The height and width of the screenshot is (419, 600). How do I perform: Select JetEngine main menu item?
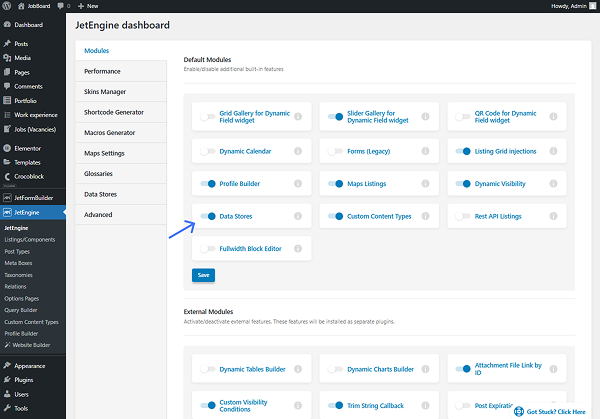pos(33,212)
